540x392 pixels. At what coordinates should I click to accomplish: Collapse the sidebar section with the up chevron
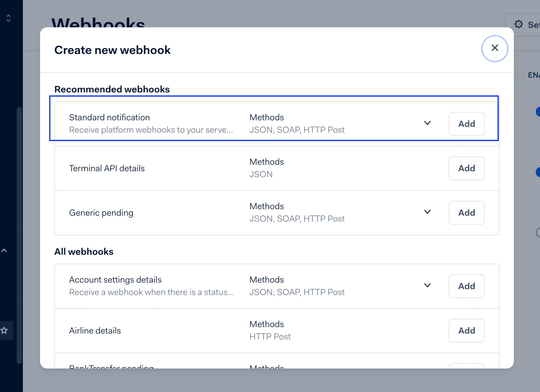[4, 250]
